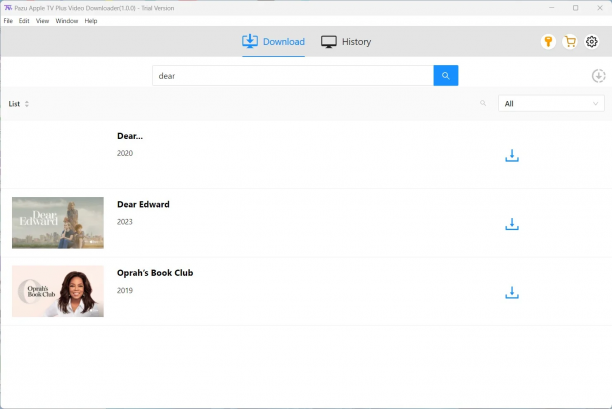The width and height of the screenshot is (612, 409).
Task: Open the View menu
Action: click(x=42, y=21)
